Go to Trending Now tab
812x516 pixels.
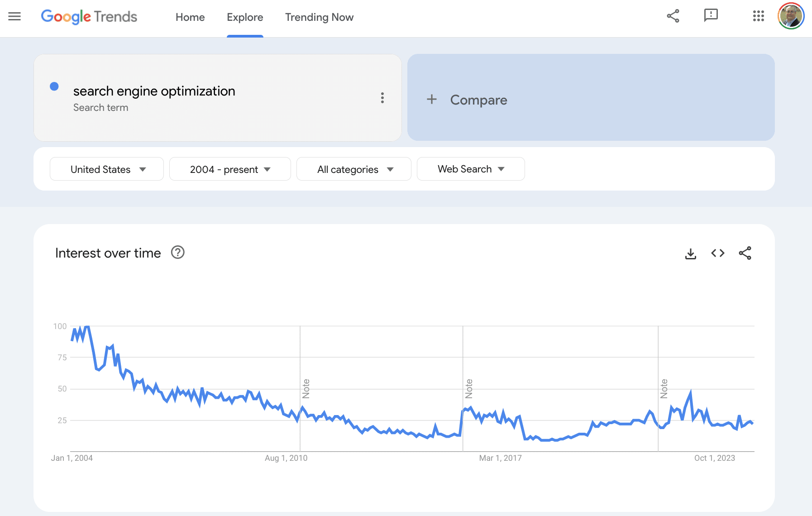pos(319,17)
